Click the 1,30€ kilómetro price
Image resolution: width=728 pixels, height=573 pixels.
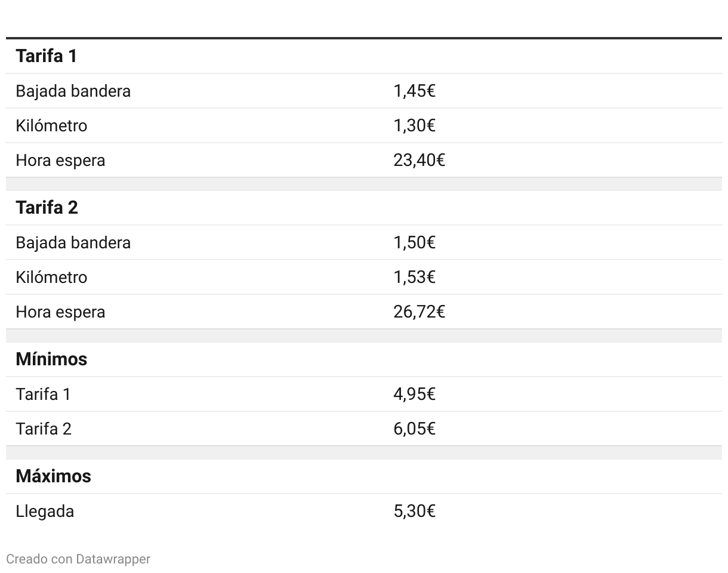pos(414,126)
